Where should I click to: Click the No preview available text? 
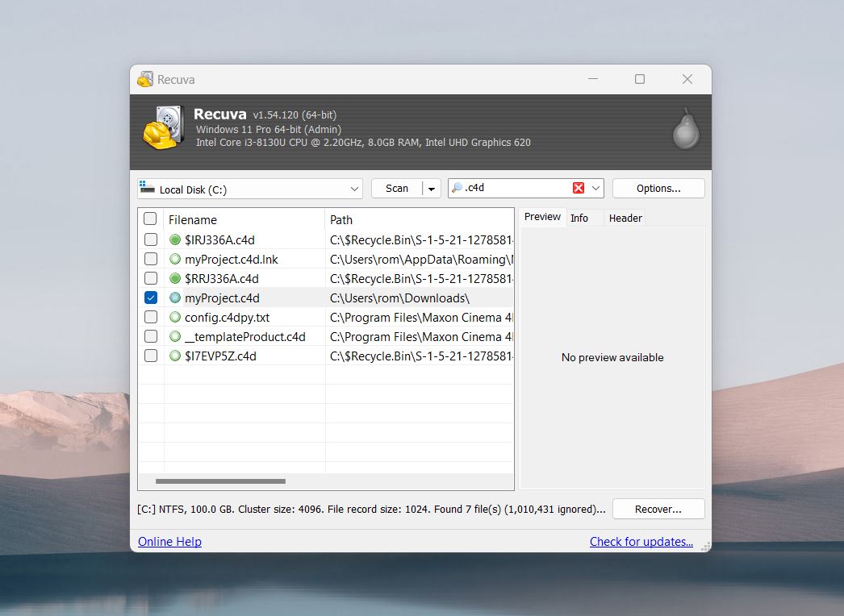point(612,357)
